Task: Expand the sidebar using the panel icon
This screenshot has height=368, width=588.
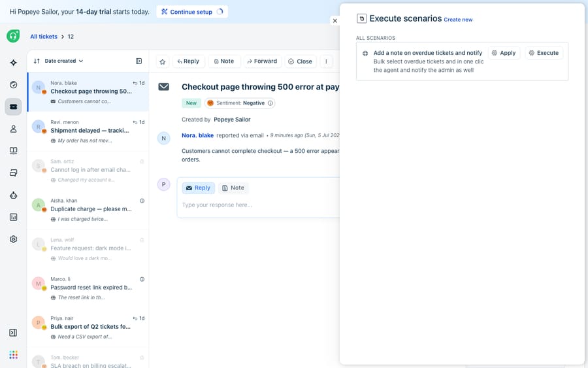Action: point(13,333)
